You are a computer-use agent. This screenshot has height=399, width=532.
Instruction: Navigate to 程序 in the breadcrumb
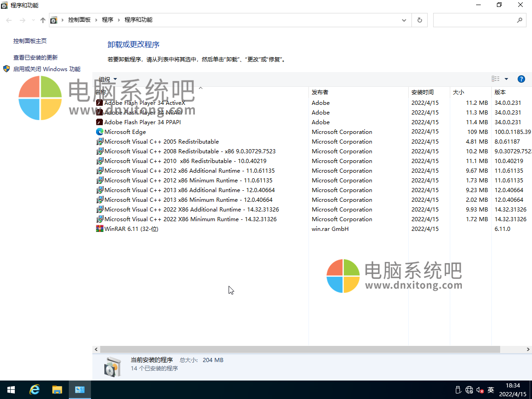(x=108, y=20)
